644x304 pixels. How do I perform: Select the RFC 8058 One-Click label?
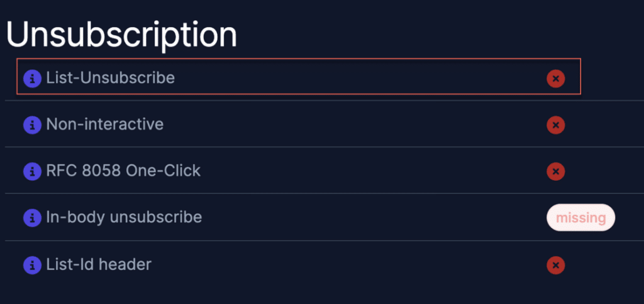point(123,170)
